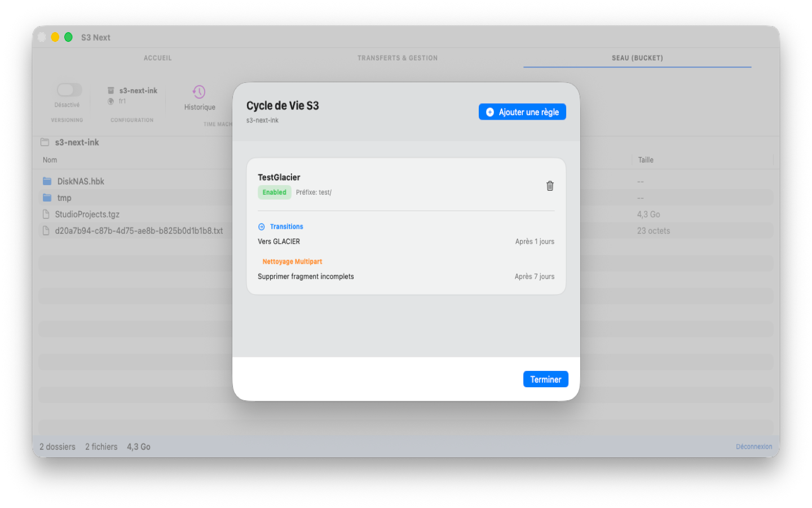Click 's3-next-ink' in the path bar
Image resolution: width=812 pixels, height=508 pixels.
tap(77, 142)
